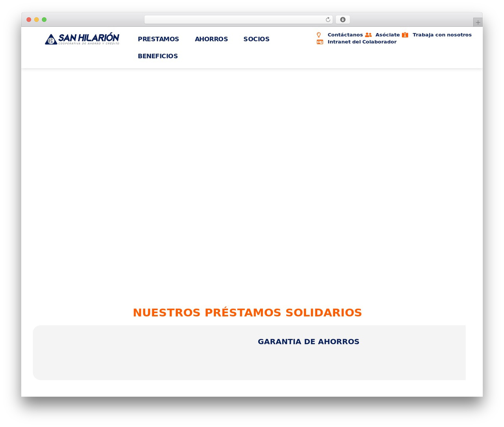Click the people icon beside Asóciate
504x427 pixels.
pyautogui.click(x=368, y=35)
